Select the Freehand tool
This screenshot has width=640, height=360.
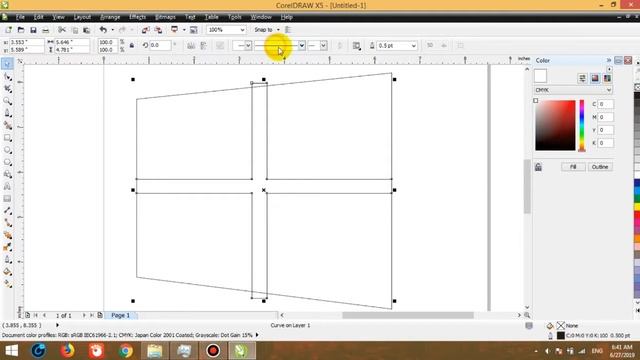pos(7,113)
